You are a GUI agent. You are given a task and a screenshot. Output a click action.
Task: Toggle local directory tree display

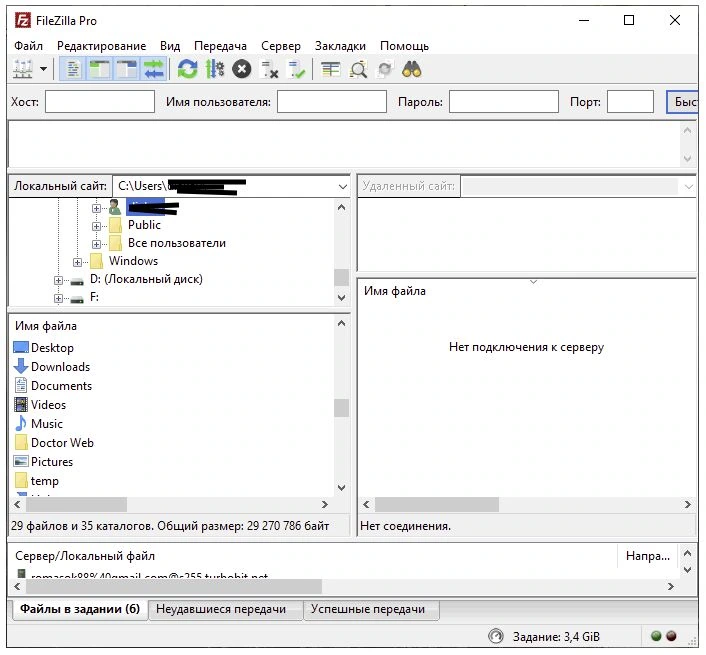(100, 69)
